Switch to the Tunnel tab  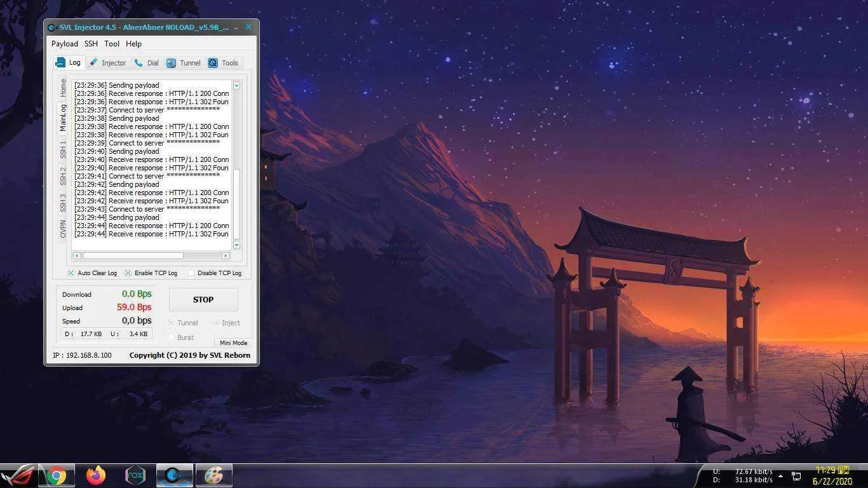click(184, 63)
